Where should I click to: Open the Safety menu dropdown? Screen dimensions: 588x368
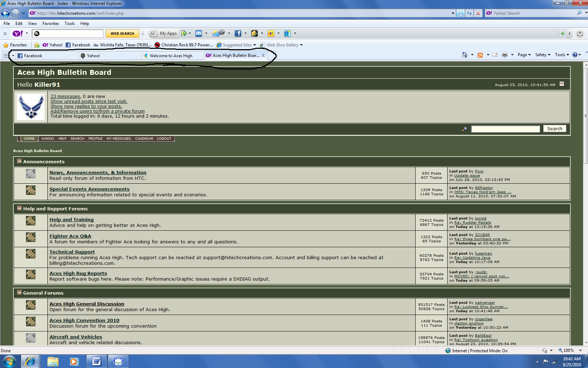(x=543, y=55)
